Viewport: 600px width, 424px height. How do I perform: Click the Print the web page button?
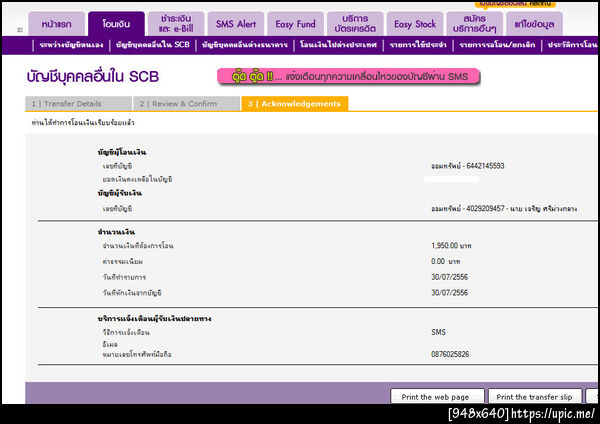coord(437,396)
